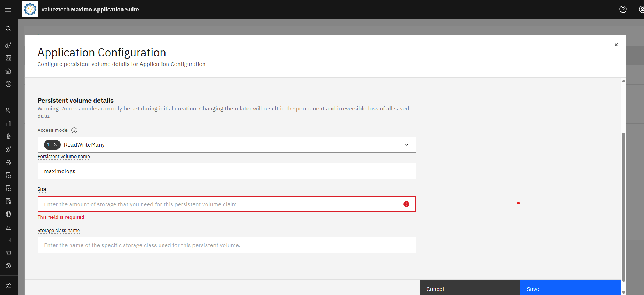Click the Persistent volume name label

64,157
